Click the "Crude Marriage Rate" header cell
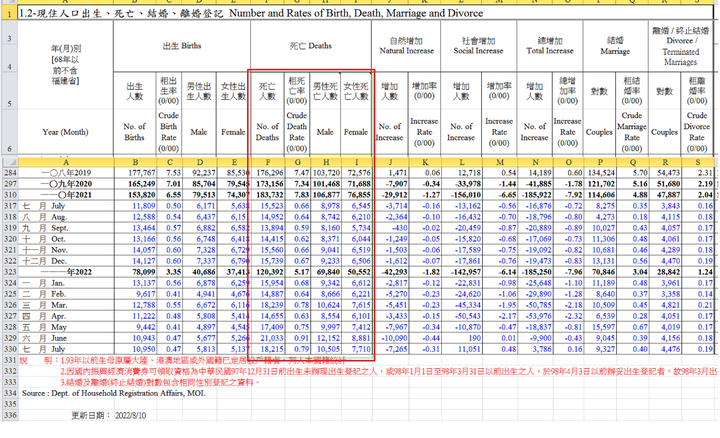 click(632, 132)
